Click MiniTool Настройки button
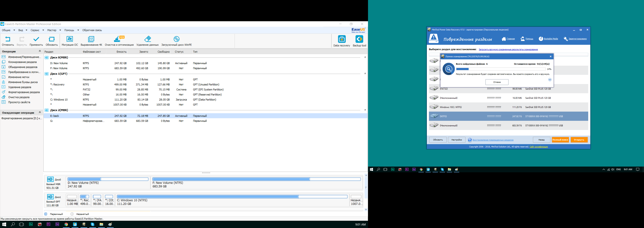 (457, 140)
